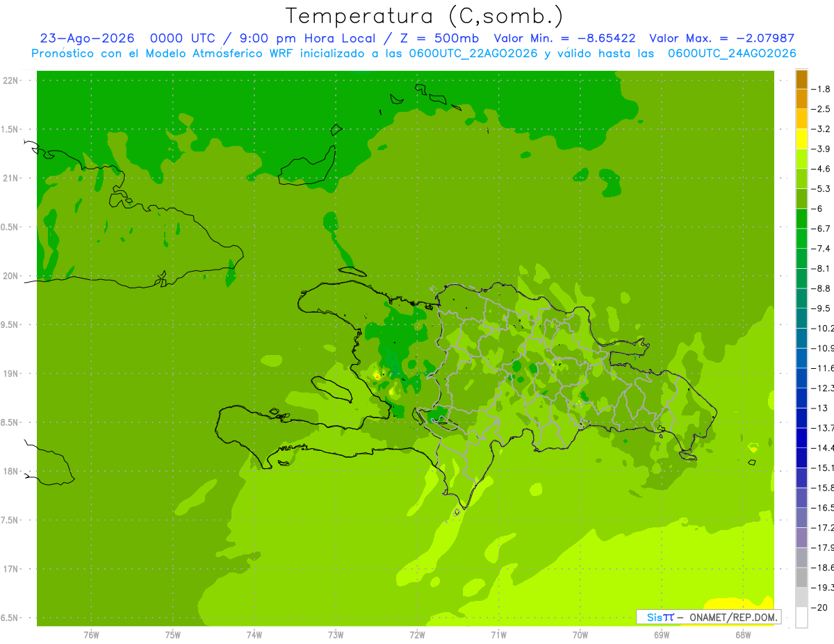834x644 pixels.
Task: Pick the lime swatch between -3.9 and -4.6
Action: [801, 159]
